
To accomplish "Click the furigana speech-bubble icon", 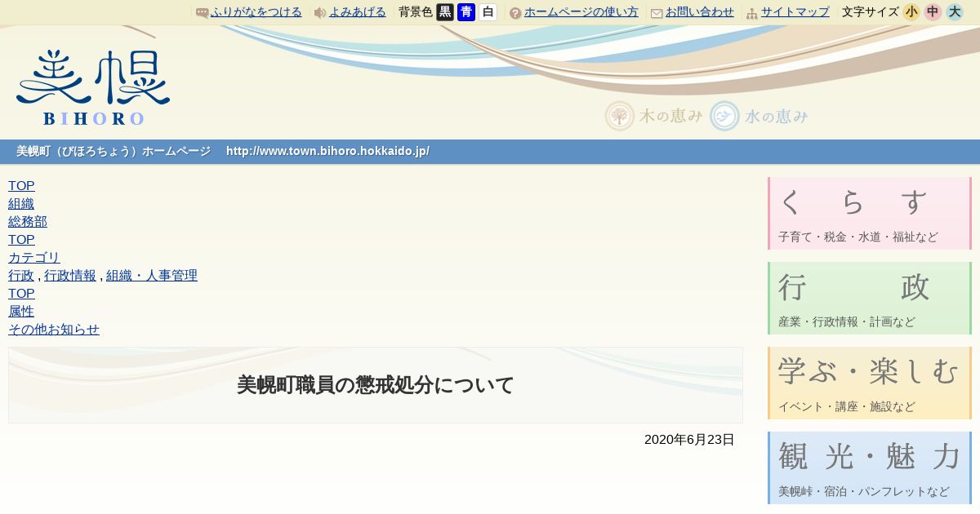I will [x=203, y=13].
